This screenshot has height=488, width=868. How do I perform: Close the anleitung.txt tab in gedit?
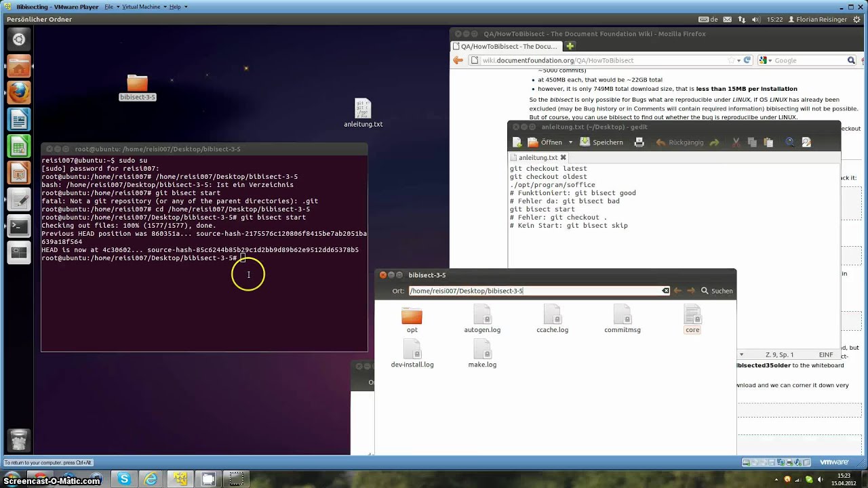point(563,157)
